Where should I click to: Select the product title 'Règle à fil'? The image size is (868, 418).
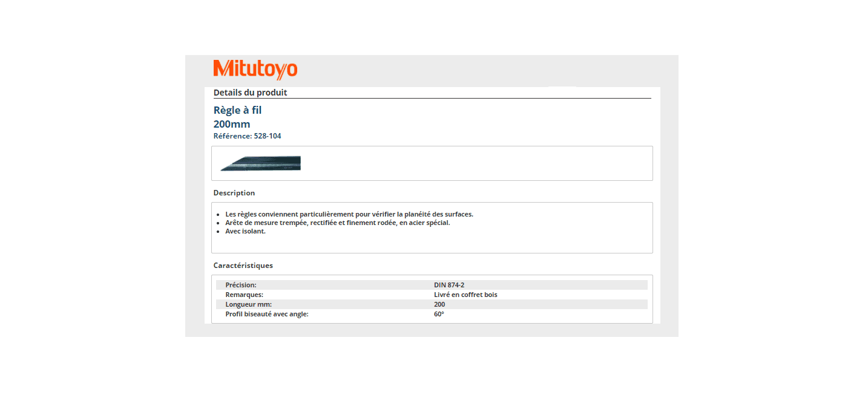click(x=238, y=110)
